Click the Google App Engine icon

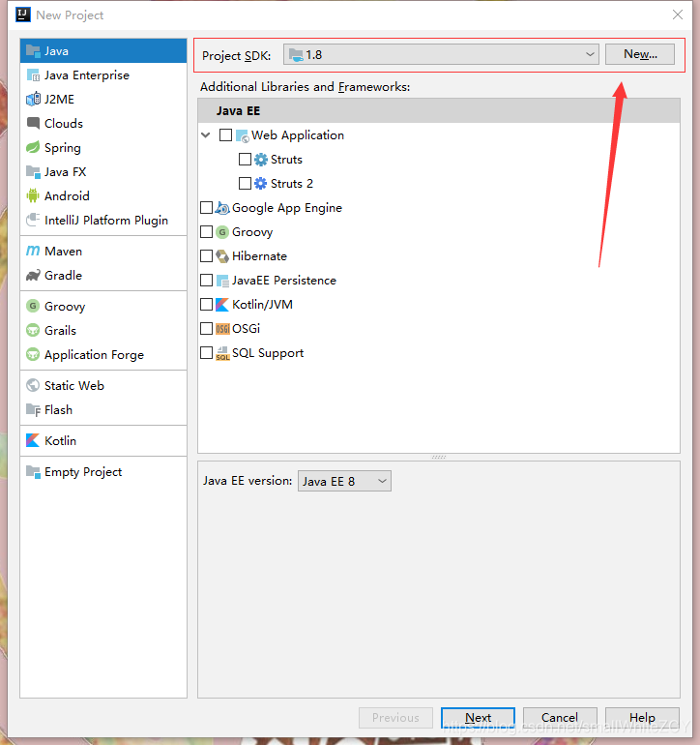[x=222, y=208]
